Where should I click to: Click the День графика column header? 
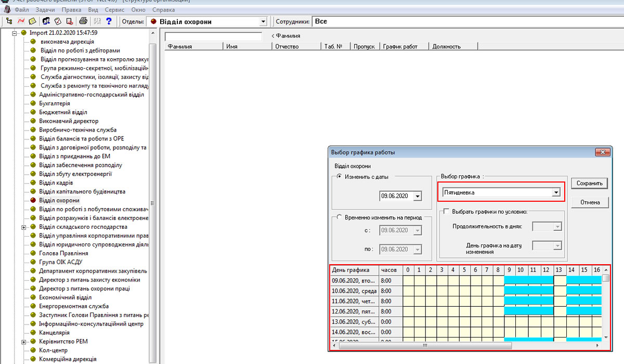coord(354,270)
